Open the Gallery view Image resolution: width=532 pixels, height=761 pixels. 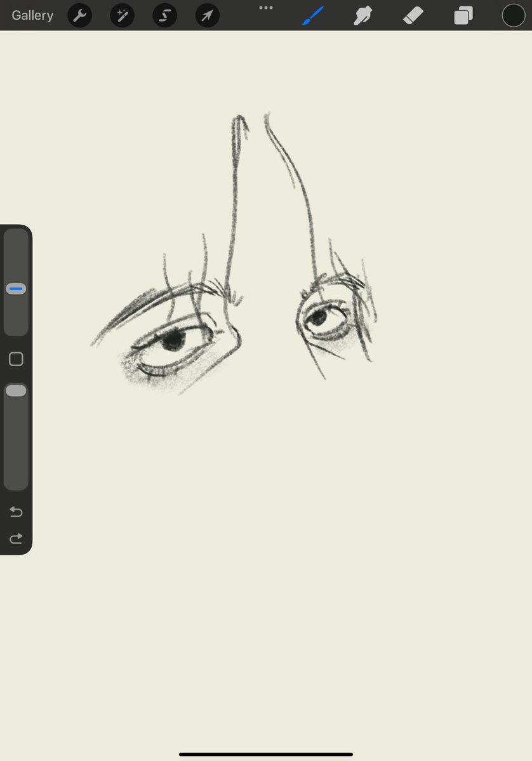tap(32, 15)
